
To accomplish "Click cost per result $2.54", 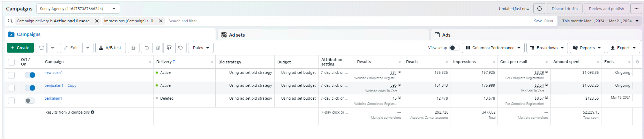I will click(x=539, y=86).
